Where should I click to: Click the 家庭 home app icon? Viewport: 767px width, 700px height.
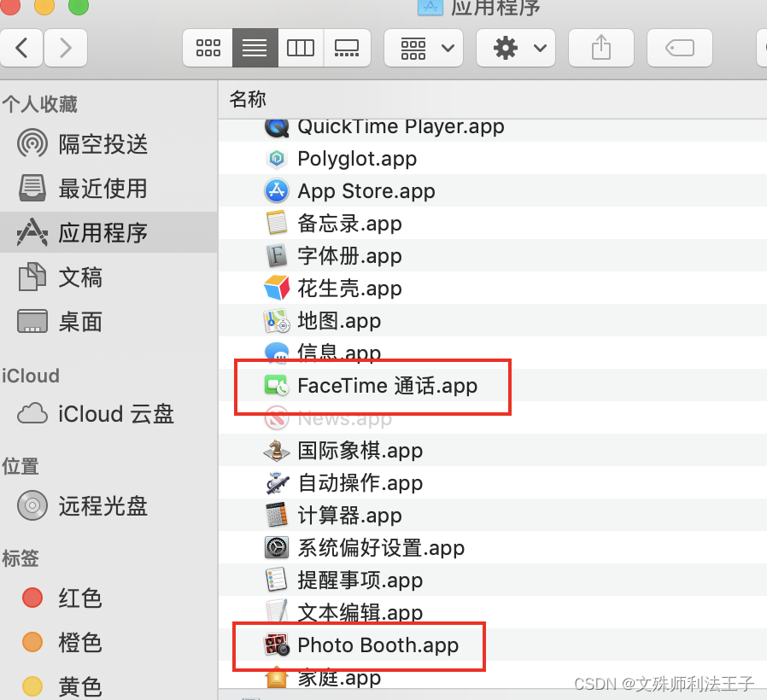(277, 678)
